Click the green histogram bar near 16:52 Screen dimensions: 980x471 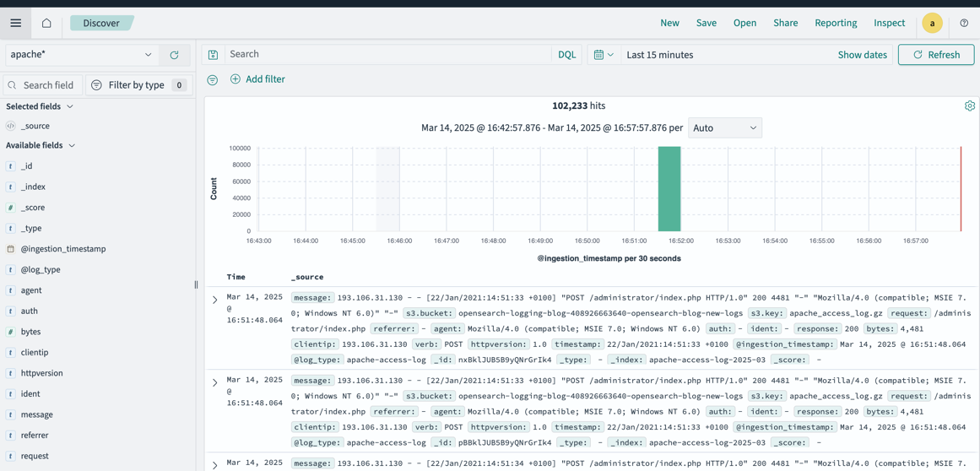(x=669, y=189)
